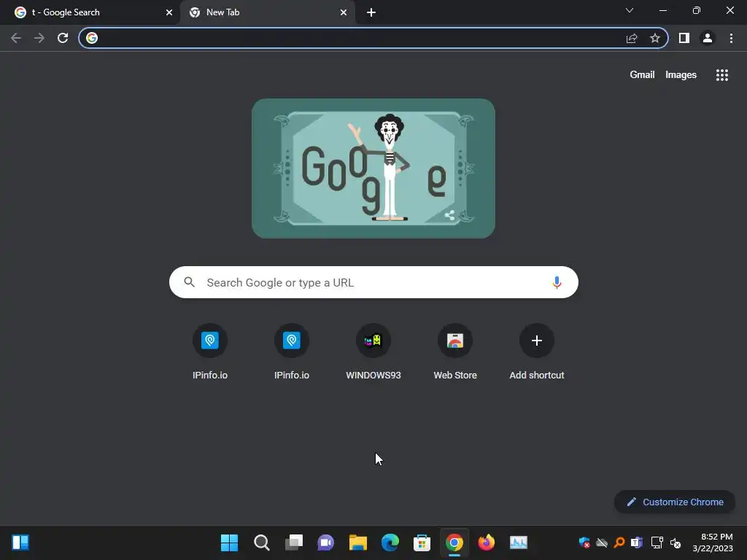This screenshot has height=560, width=747.
Task: Click the Chrome taskbar icon
Action: [x=454, y=542]
